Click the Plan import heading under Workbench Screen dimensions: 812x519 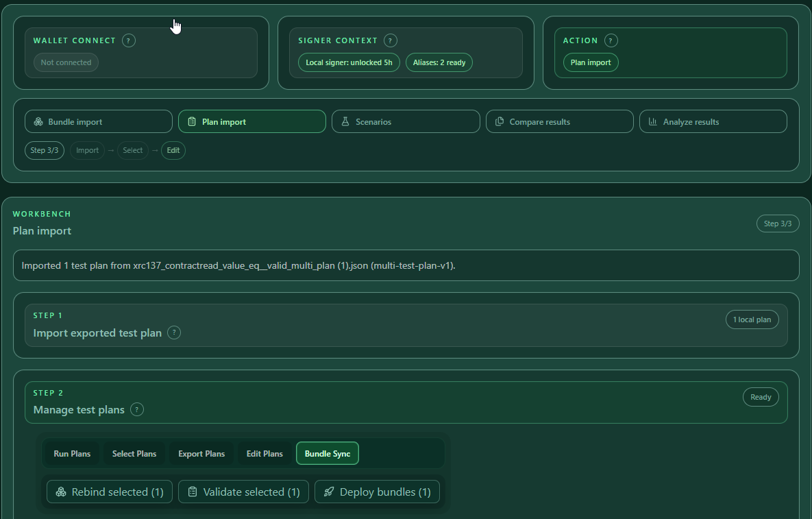(42, 231)
